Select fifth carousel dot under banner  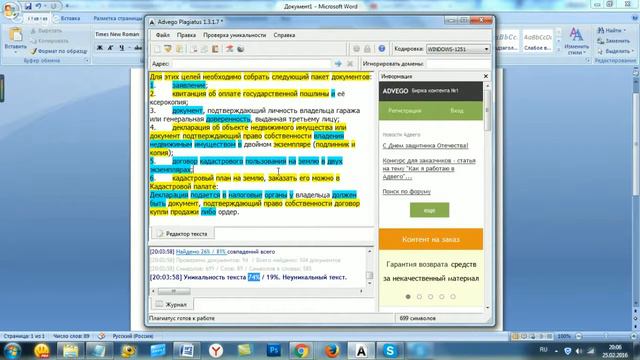tap(453, 297)
